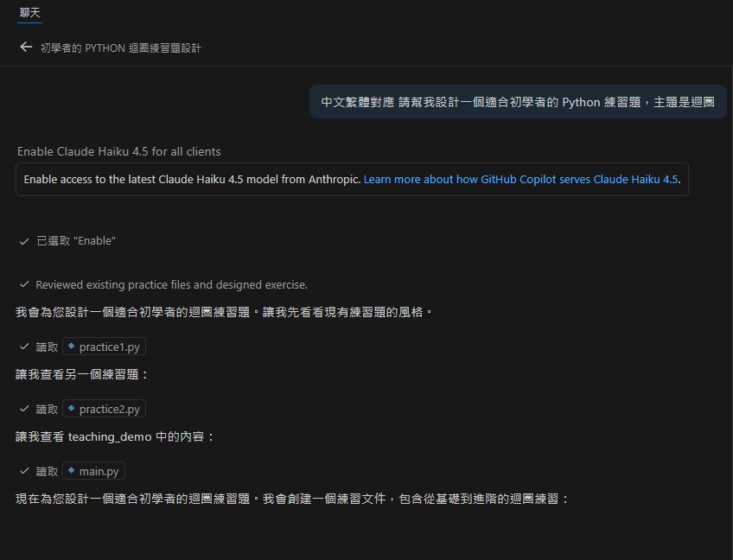Click the Python file icon in practice1.py chip

[x=72, y=347]
